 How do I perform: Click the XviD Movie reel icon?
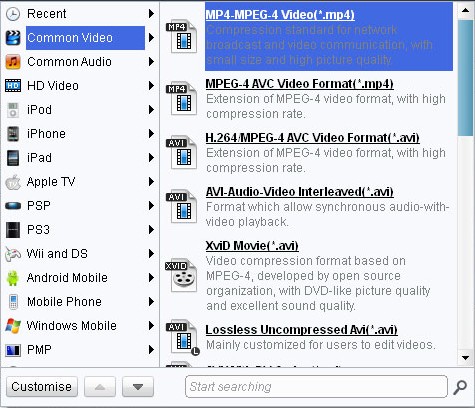click(182, 275)
